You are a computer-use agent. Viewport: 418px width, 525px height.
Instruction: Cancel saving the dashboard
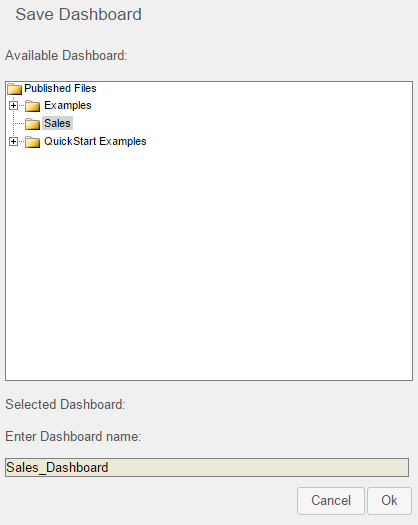click(331, 501)
